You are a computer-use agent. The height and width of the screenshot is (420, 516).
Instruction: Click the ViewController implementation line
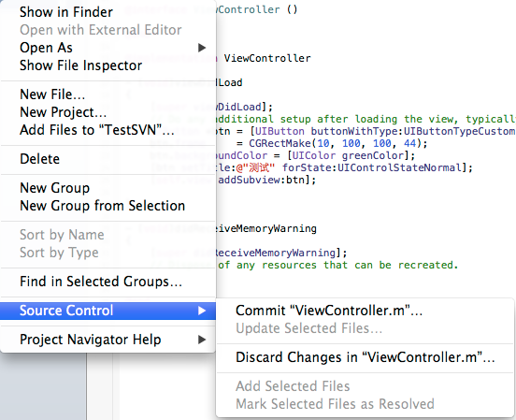(x=267, y=58)
